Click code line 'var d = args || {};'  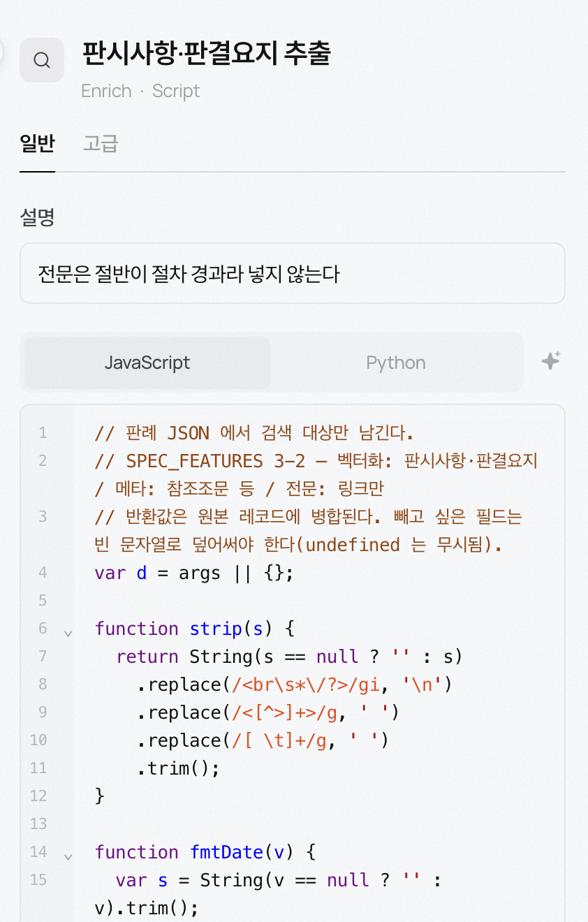click(195, 573)
